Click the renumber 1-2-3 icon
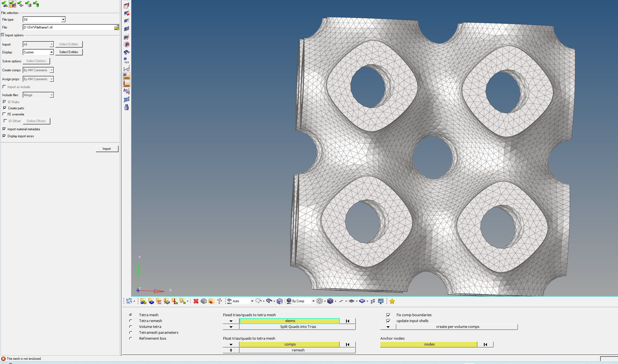Viewport: 618px width, 364px height. coord(219,301)
